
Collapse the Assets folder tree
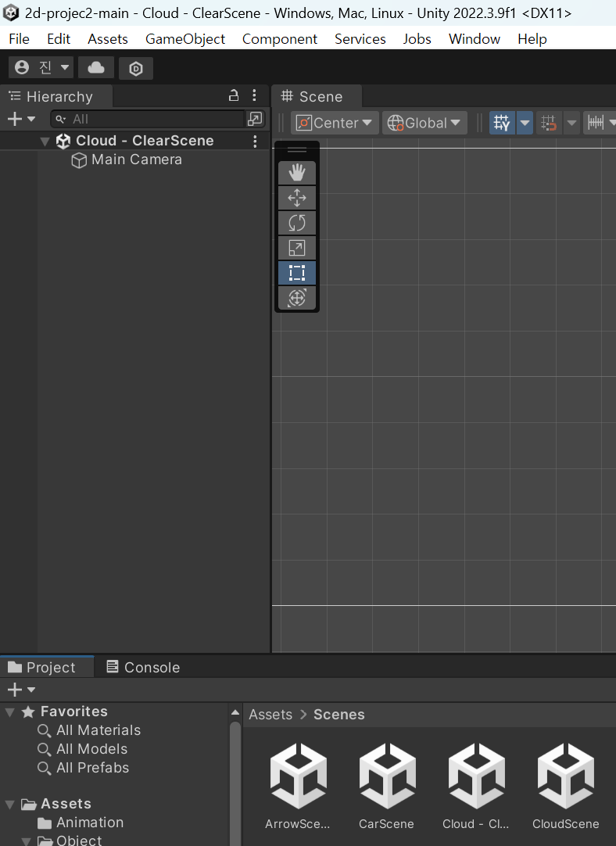tap(9, 805)
